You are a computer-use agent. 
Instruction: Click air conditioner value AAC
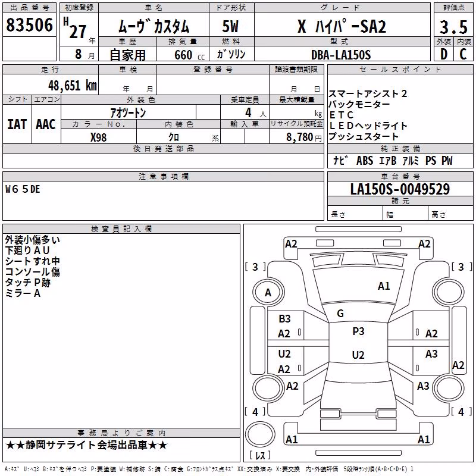pos(46,124)
